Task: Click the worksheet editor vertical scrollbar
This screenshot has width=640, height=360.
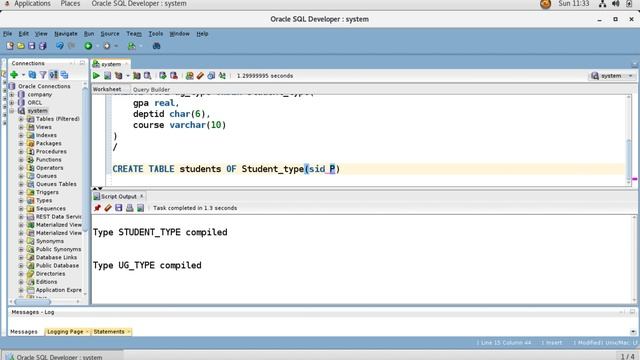Action: tap(629, 160)
